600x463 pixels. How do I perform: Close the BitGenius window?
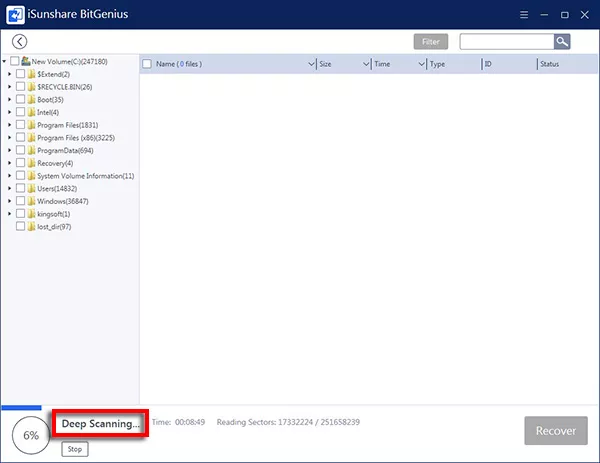click(585, 15)
